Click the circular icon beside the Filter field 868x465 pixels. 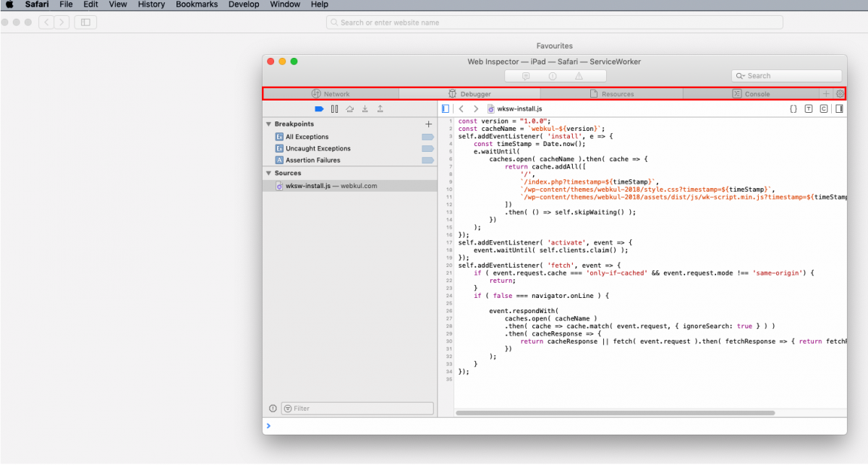273,409
